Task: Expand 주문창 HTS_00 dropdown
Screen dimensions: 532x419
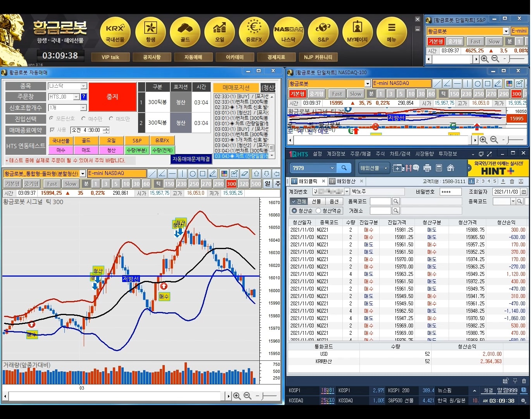Action: tap(76, 97)
